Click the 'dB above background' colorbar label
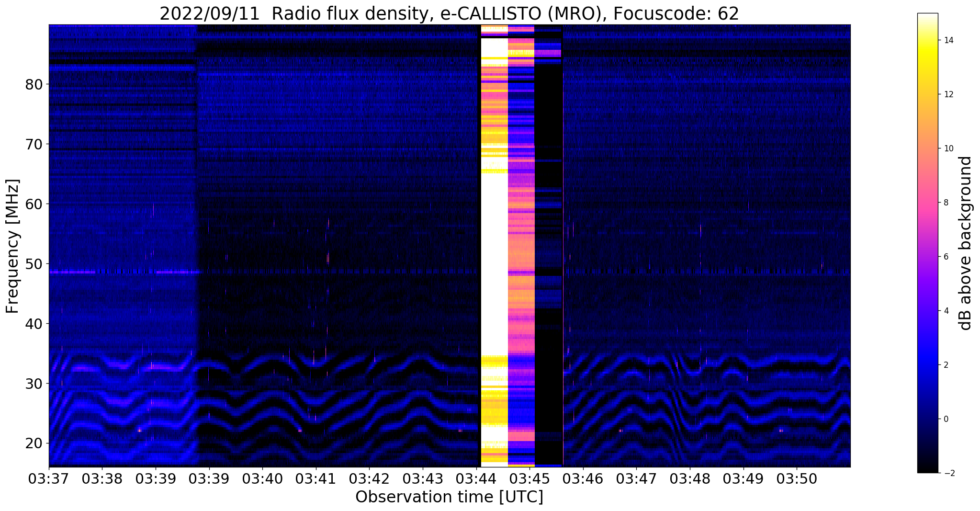Image resolution: width=980 pixels, height=511 pixels. coord(966,243)
